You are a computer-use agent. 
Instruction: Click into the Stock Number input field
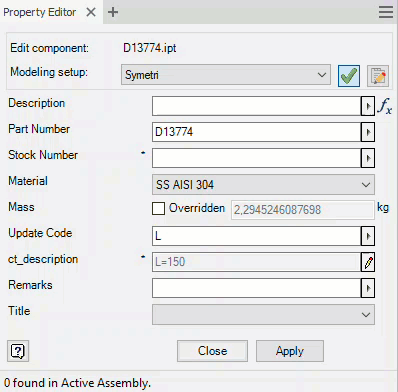(x=257, y=158)
